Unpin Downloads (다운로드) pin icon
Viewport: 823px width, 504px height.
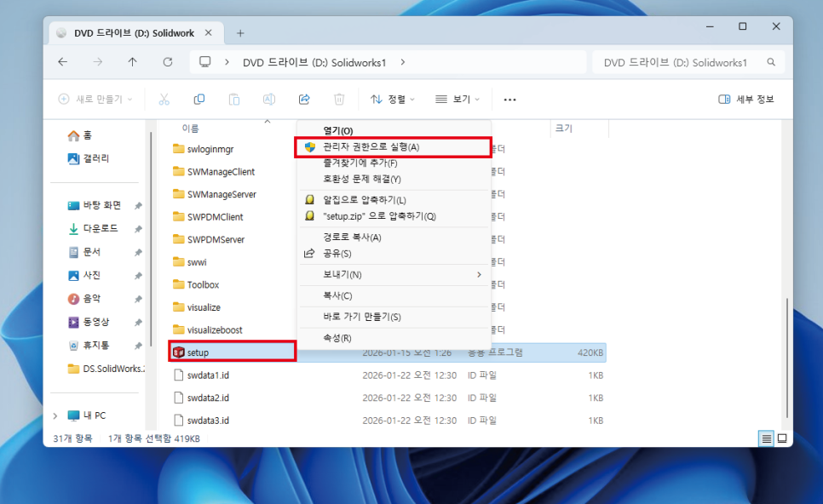point(139,229)
